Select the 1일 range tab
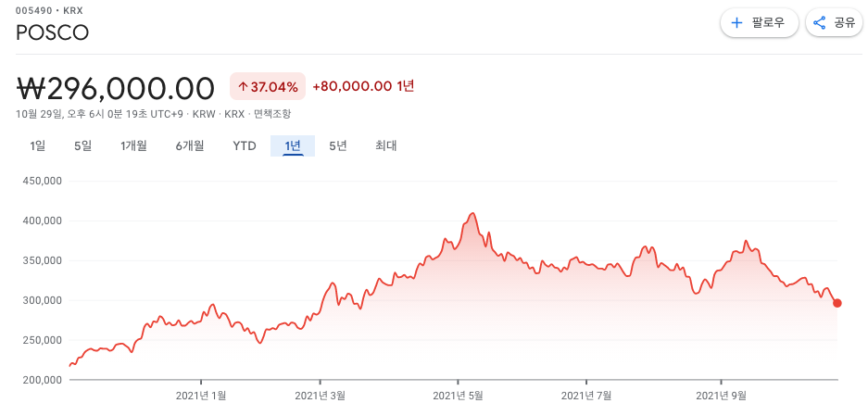 (38, 146)
